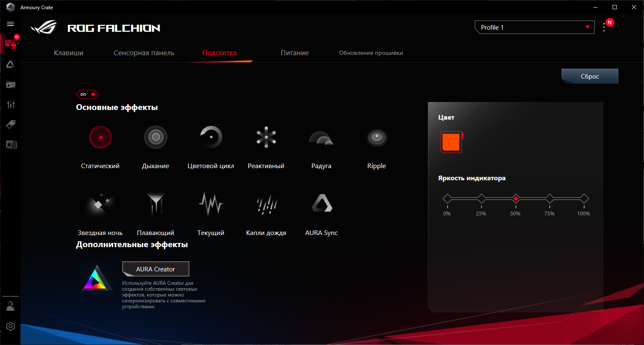644x345 pixels.
Task: Click the Основные эффекты heading
Action: tap(117, 107)
